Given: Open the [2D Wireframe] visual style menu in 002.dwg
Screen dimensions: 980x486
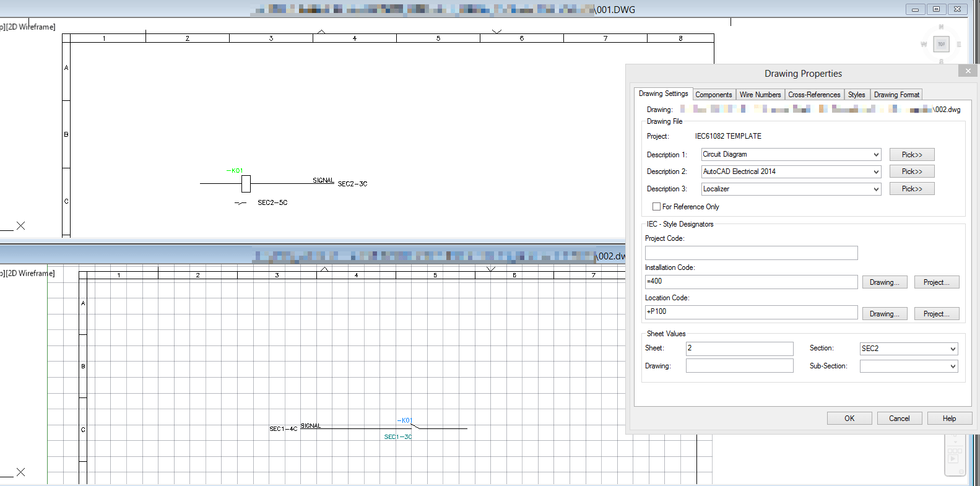Looking at the screenshot, I should 30,274.
